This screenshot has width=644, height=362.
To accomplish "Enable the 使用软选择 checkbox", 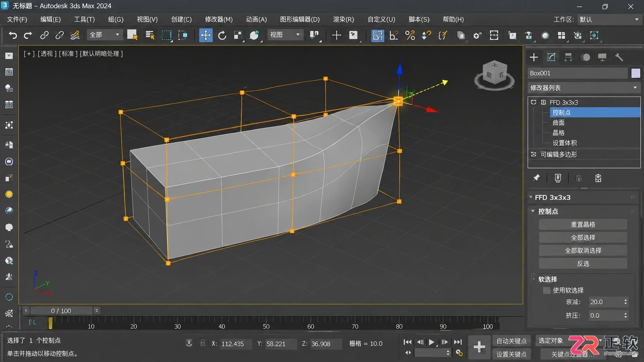I will 547,290.
